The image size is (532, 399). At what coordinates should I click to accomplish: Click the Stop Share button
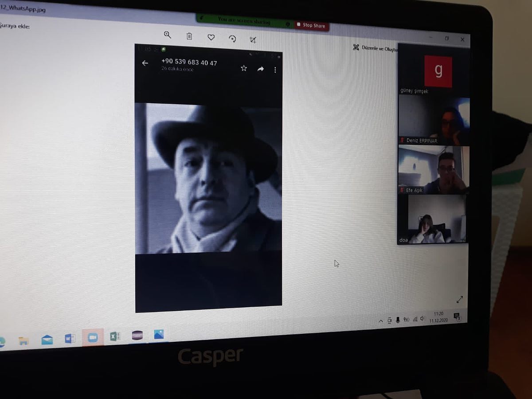(x=312, y=25)
